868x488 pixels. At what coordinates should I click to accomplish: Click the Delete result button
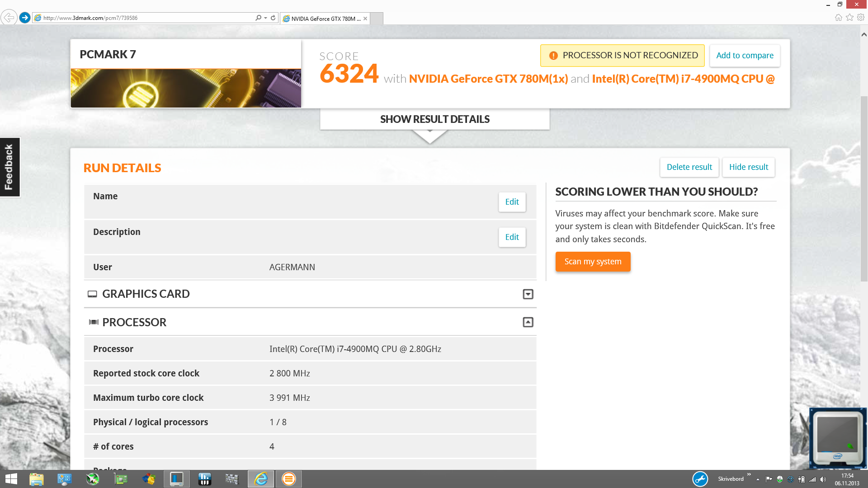[x=689, y=167]
